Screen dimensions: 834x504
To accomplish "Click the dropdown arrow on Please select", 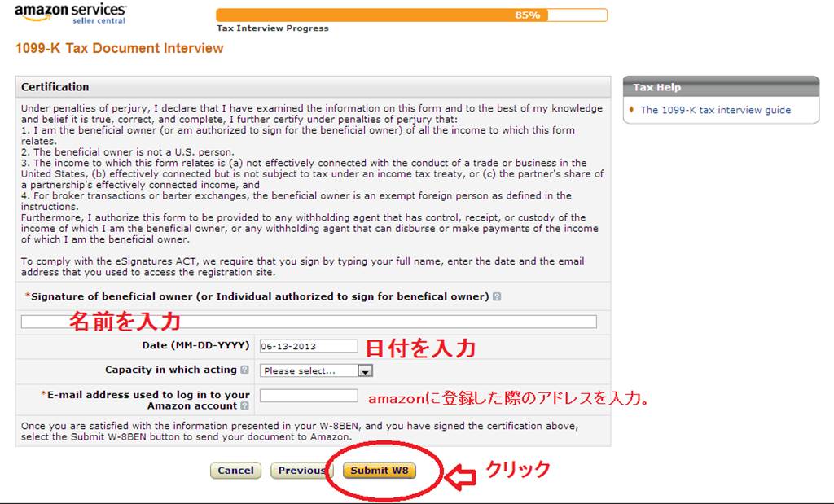I will pyautogui.click(x=365, y=370).
